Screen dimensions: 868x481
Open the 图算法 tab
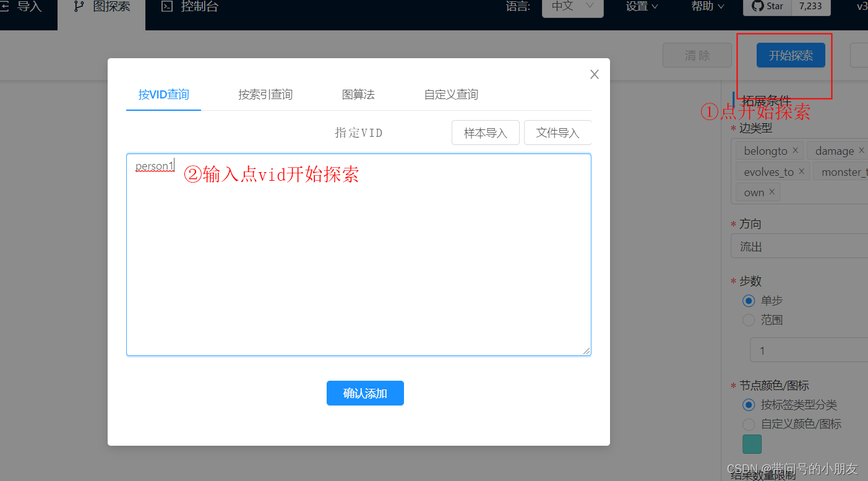pyautogui.click(x=358, y=95)
